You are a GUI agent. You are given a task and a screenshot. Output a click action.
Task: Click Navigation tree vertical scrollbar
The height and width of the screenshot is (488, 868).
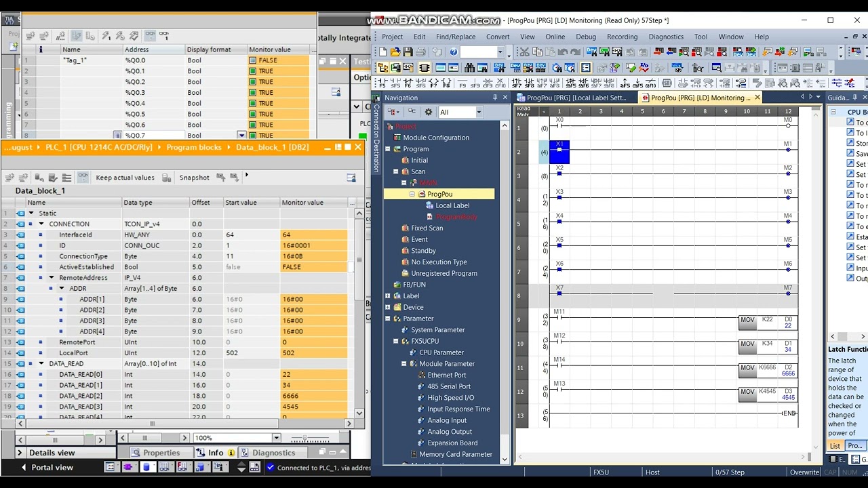pos(505,291)
